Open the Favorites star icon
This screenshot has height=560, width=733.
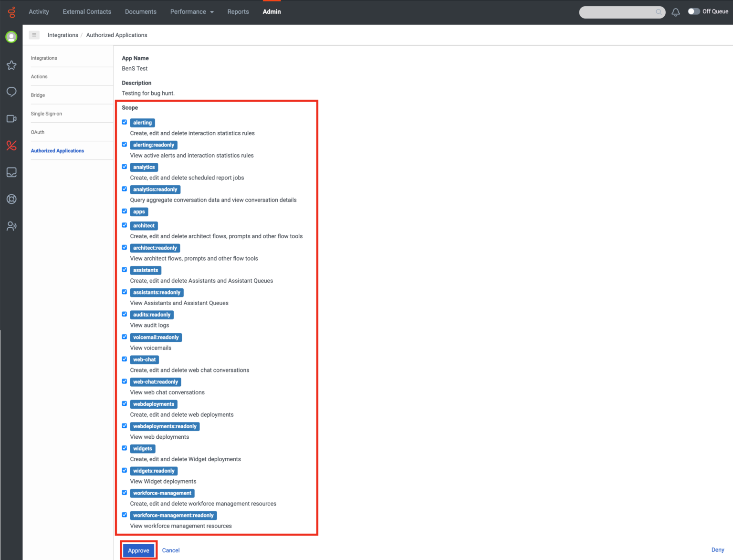tap(11, 65)
